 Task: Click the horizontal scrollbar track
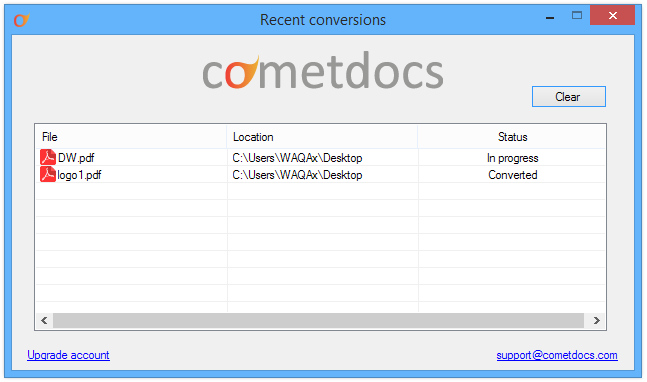pyautogui.click(x=318, y=321)
